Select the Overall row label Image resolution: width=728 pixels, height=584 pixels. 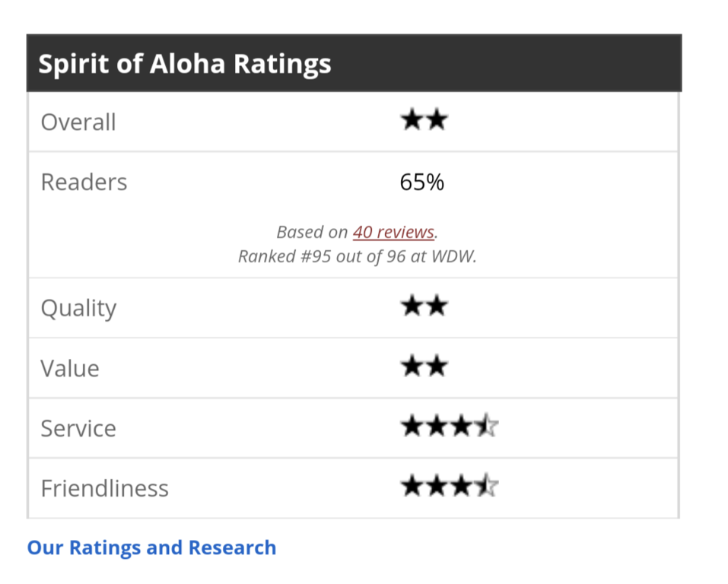click(78, 122)
